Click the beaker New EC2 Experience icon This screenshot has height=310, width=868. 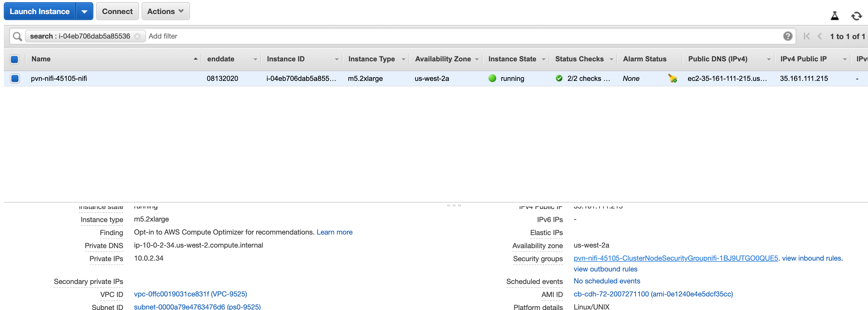pyautogui.click(x=835, y=15)
